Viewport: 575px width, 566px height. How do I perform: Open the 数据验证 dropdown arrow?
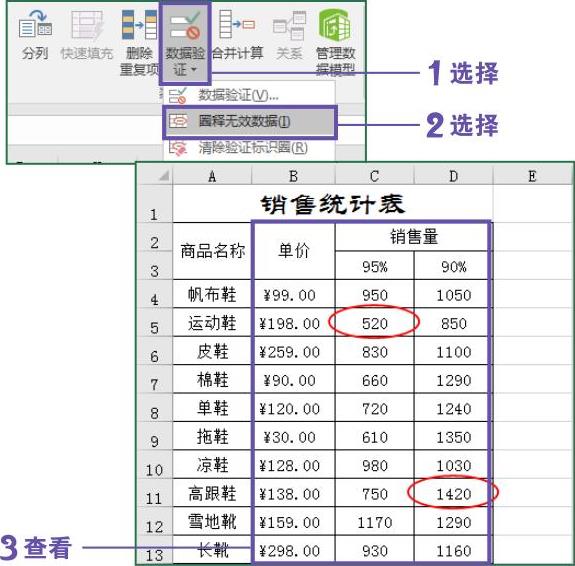pos(194,69)
